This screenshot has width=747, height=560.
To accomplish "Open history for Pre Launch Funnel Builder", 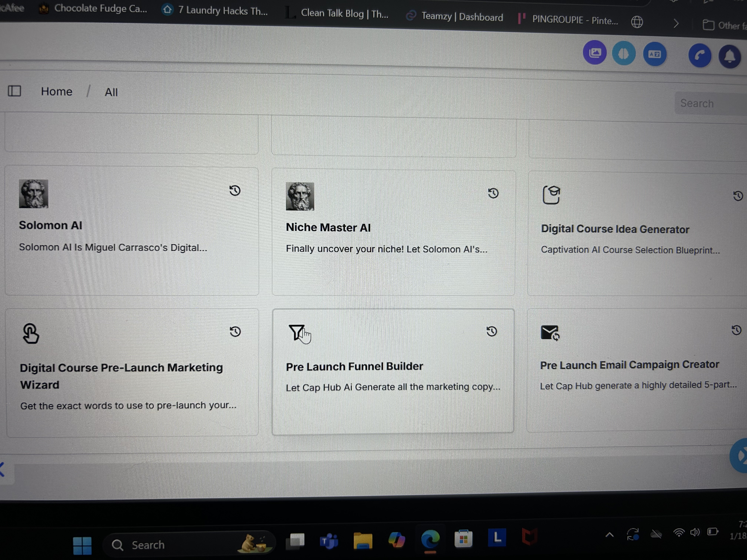I will [x=492, y=331].
